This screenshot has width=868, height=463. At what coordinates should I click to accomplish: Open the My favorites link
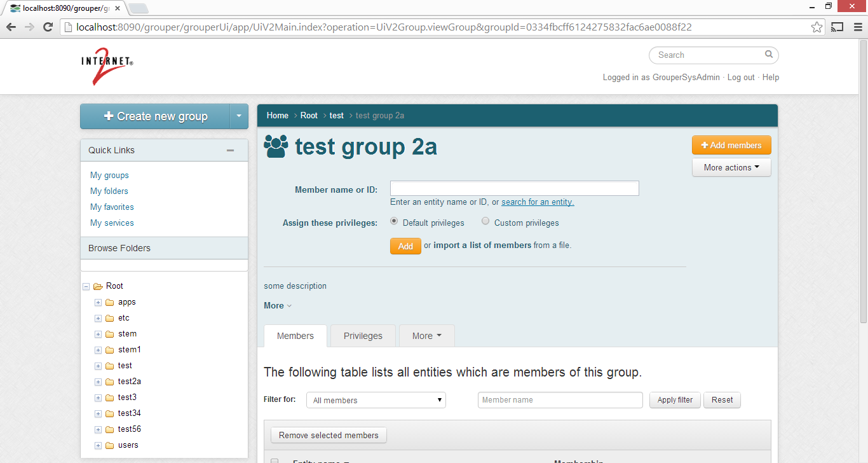pos(112,207)
